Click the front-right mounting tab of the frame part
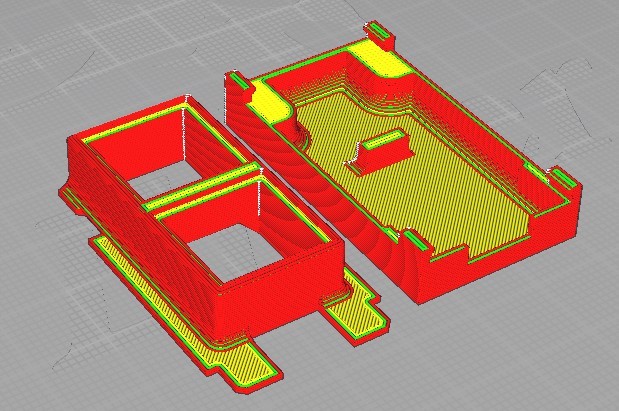The image size is (619, 411). coord(357,319)
